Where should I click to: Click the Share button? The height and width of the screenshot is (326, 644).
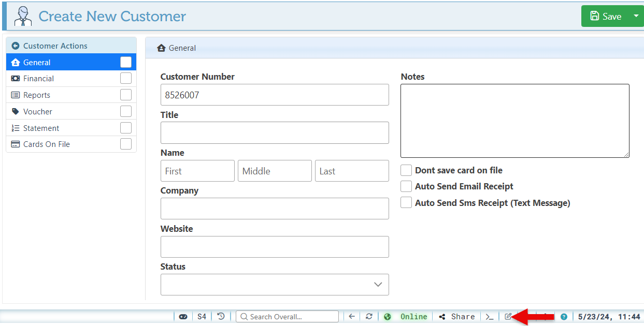tap(457, 317)
